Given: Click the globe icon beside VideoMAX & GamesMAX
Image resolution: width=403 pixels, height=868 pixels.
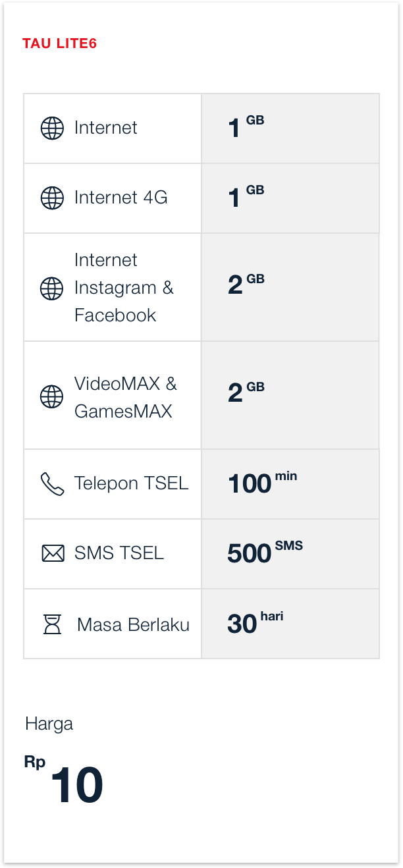Looking at the screenshot, I should [52, 396].
